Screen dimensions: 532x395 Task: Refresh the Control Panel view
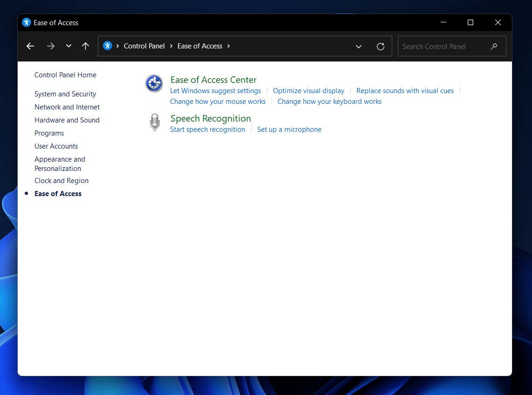(x=381, y=46)
